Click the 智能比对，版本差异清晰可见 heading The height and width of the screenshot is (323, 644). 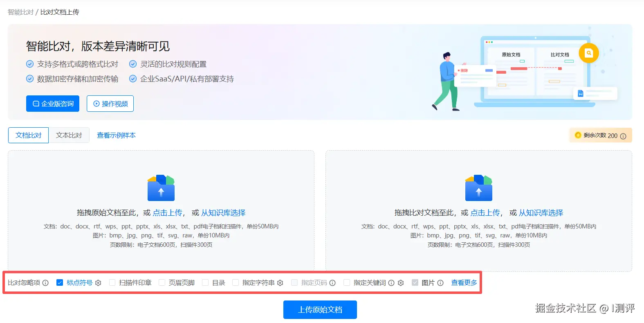tap(98, 46)
